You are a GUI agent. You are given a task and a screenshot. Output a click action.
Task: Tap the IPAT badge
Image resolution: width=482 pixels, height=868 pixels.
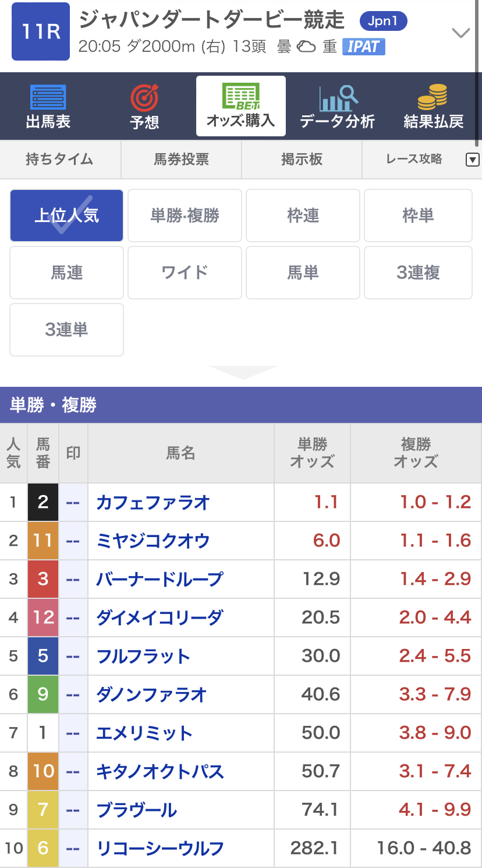pos(364,47)
